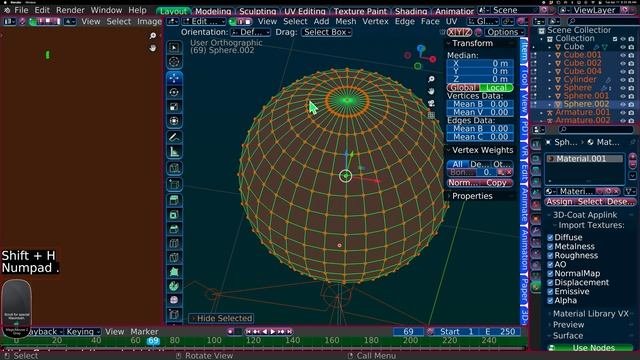Open the Drag Select Box dropdown

pyautogui.click(x=327, y=32)
